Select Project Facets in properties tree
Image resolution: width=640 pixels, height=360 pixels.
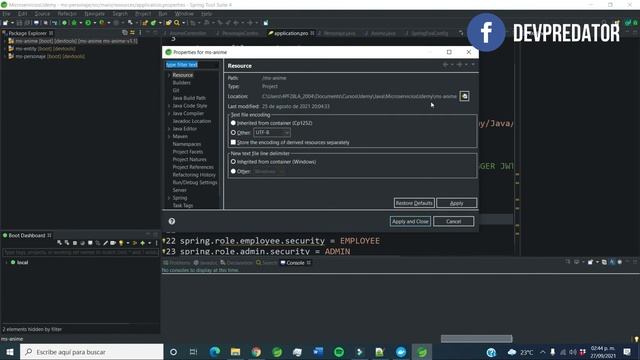tap(188, 152)
